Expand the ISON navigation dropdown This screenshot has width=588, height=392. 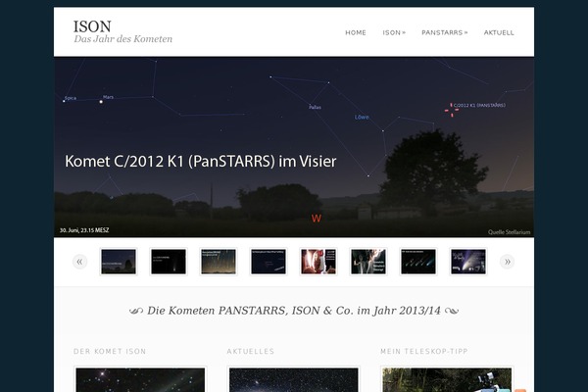[394, 32]
